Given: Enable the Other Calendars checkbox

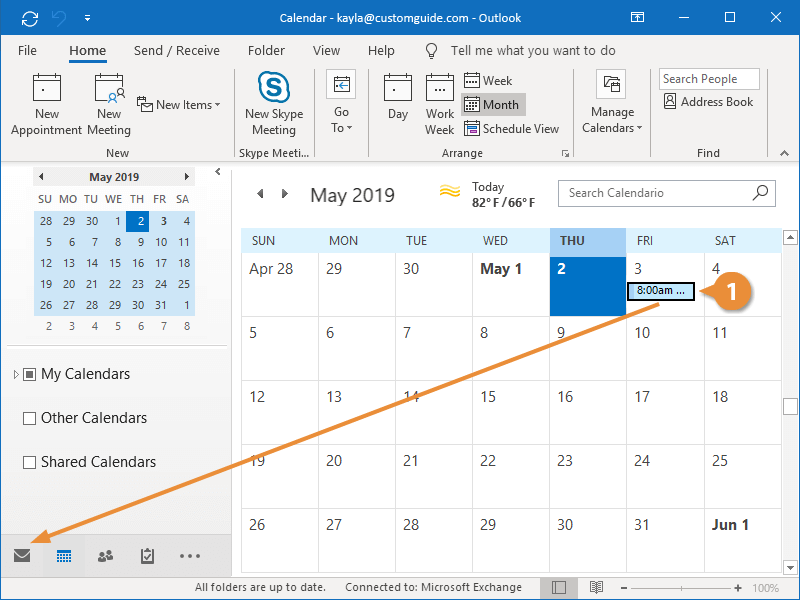Looking at the screenshot, I should [30, 418].
